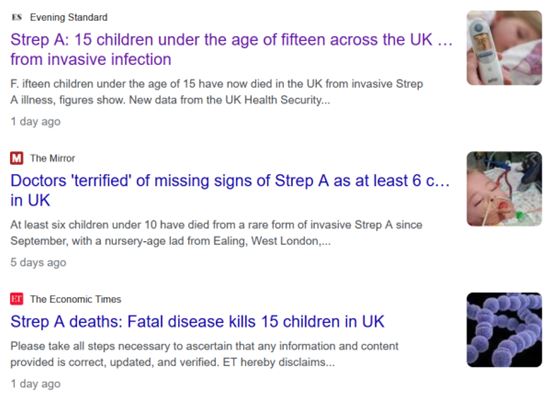
Task: Click the 'Fifteen children under the age' snippet
Action: tap(217, 92)
